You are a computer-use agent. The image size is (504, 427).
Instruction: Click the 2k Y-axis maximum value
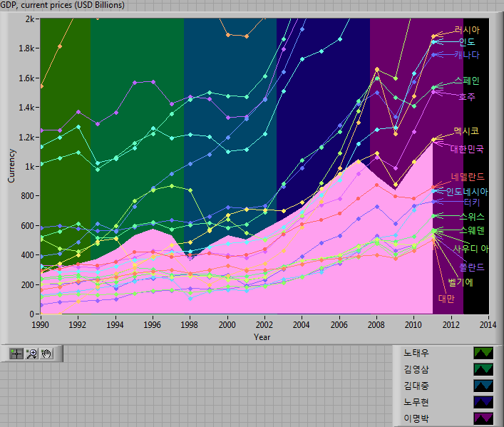pos(30,19)
